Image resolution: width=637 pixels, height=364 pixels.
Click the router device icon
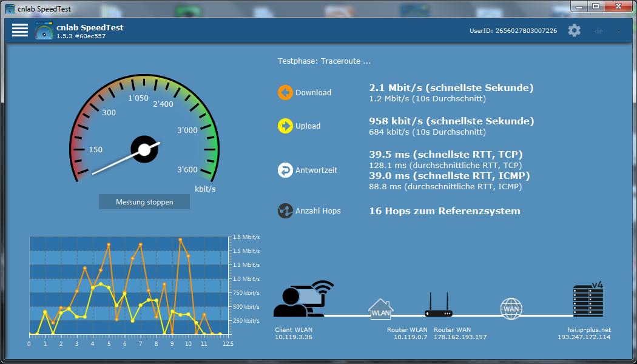point(439,305)
